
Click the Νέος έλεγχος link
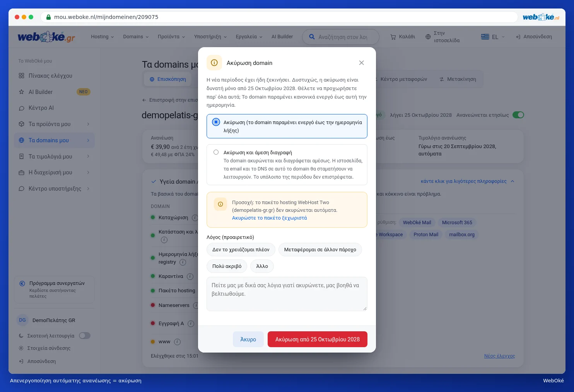[499, 356]
